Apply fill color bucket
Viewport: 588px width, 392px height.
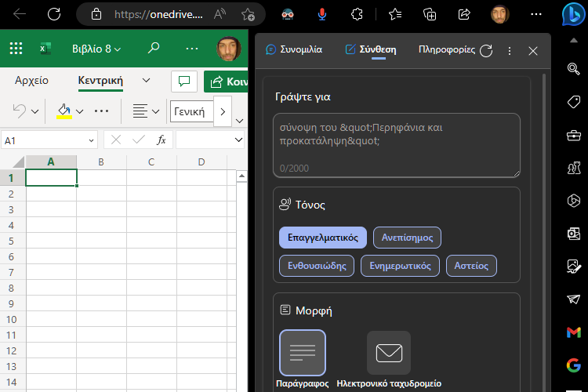click(64, 111)
